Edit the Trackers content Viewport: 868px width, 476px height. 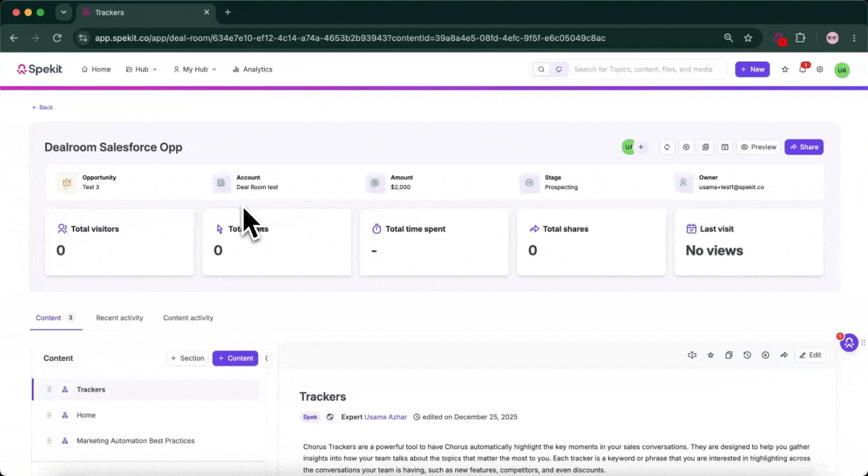point(810,355)
